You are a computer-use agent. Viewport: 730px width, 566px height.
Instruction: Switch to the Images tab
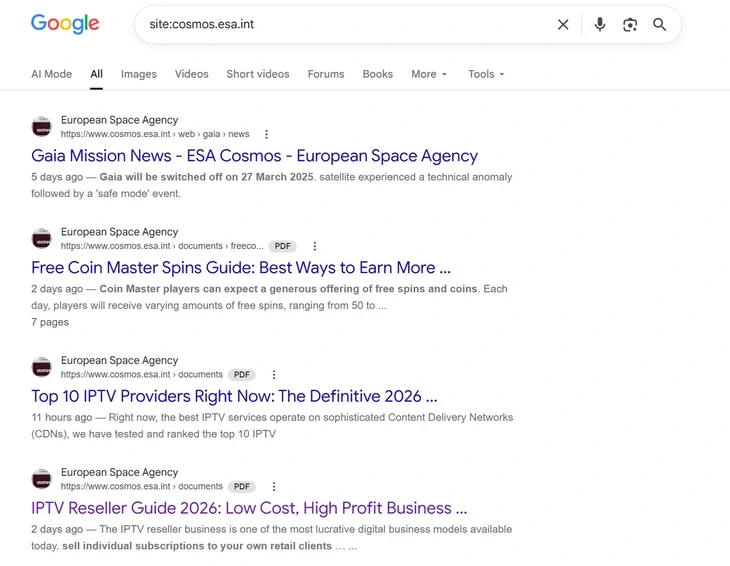pyautogui.click(x=139, y=74)
